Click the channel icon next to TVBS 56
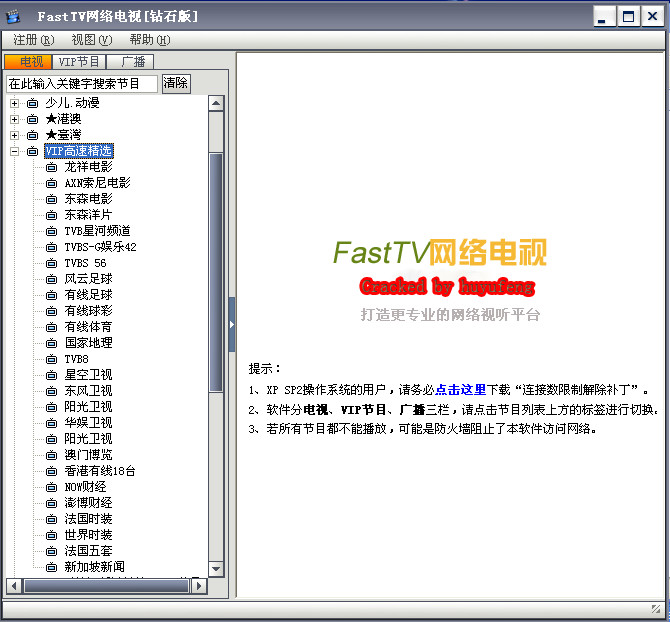The image size is (670, 622). (x=51, y=263)
